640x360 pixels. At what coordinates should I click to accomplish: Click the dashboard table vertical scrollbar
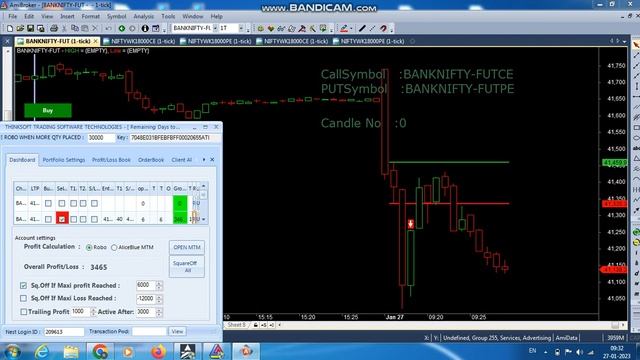[203, 203]
